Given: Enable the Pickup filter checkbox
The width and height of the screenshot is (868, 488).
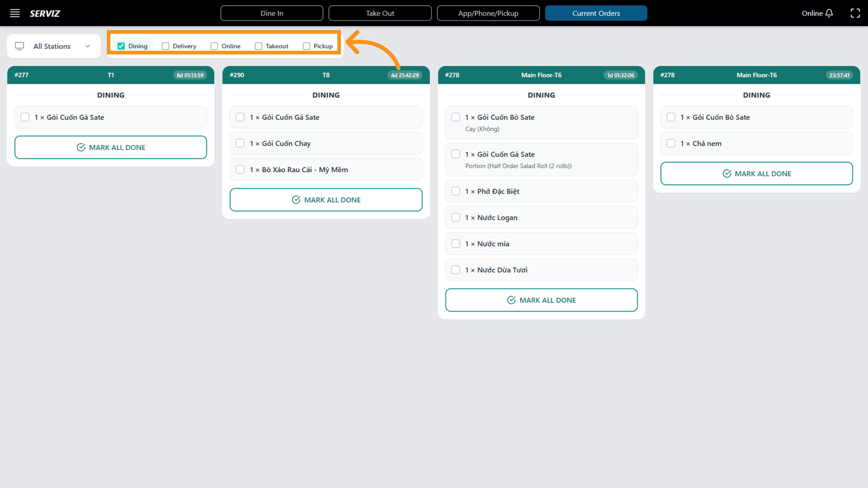Looking at the screenshot, I should coord(306,46).
